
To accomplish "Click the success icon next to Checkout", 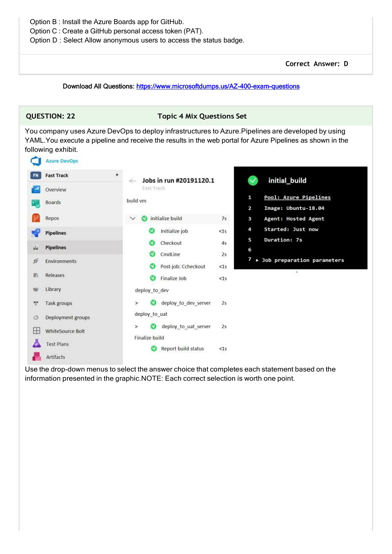I will point(152,243).
